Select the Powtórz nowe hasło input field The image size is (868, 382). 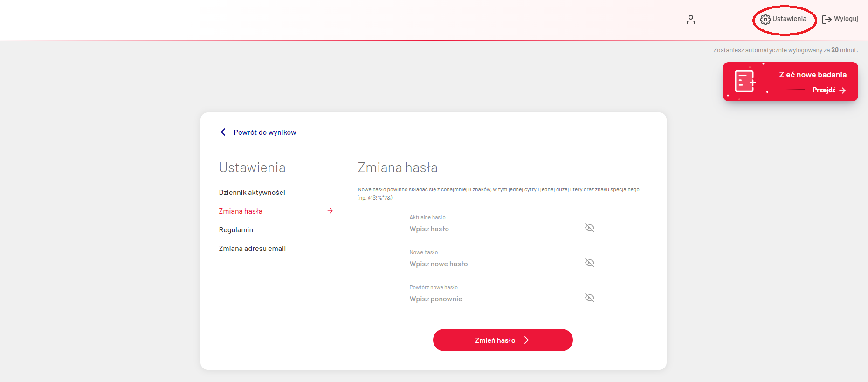(494, 299)
